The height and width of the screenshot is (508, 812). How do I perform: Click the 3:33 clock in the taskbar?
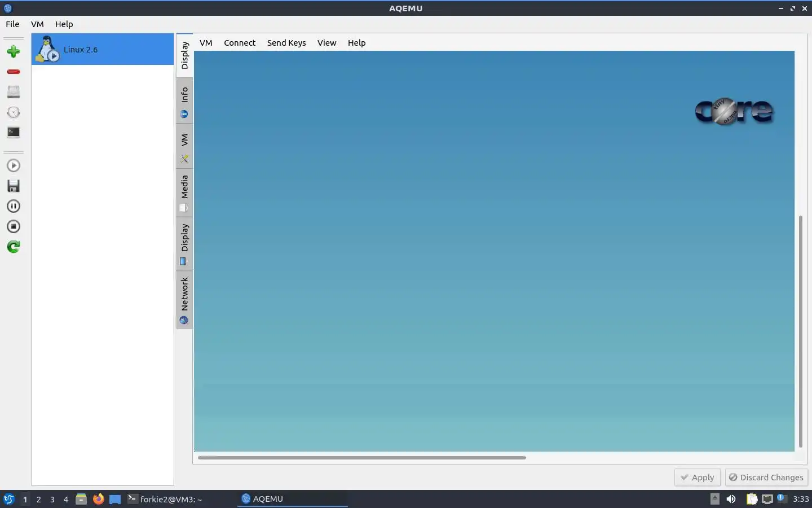(801, 499)
